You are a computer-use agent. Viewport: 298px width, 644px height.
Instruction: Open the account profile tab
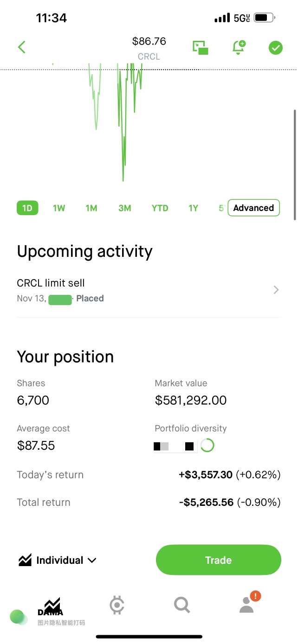247,604
